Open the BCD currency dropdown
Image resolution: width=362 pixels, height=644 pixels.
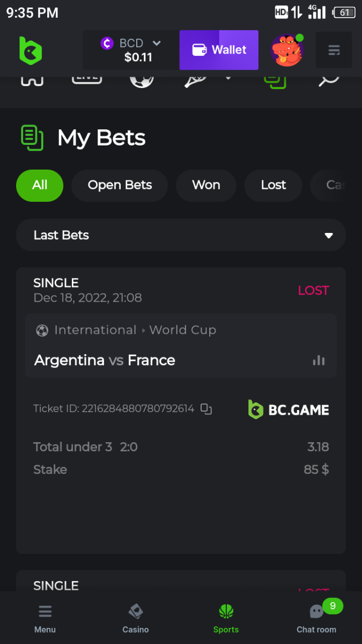(131, 50)
